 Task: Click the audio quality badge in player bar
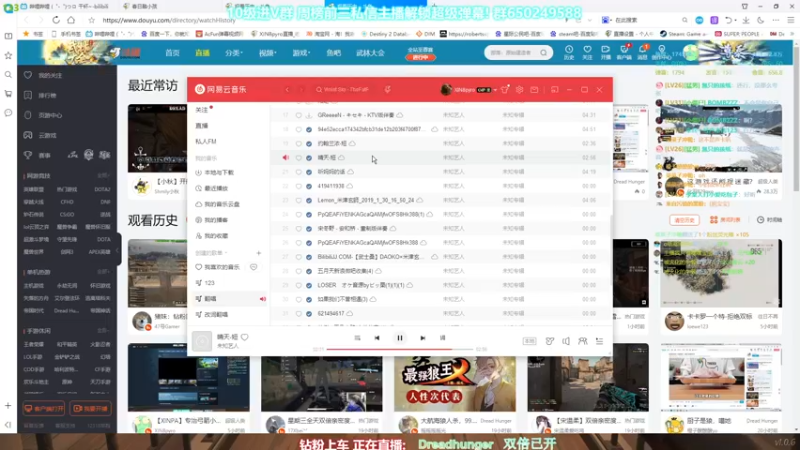click(530, 341)
